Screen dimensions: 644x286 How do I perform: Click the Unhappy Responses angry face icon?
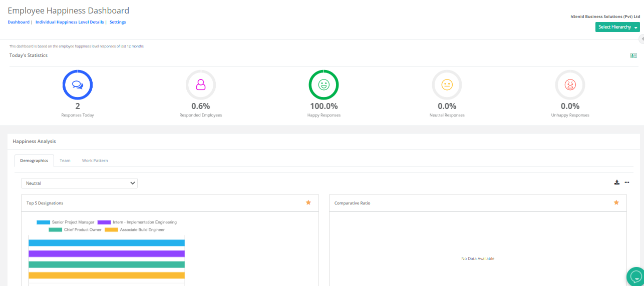coord(570,85)
